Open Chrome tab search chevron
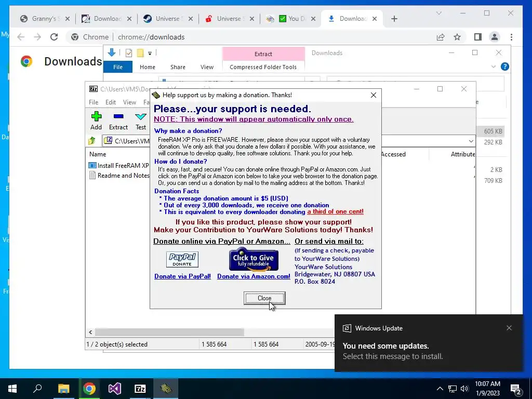The image size is (532, 399). pos(438,13)
